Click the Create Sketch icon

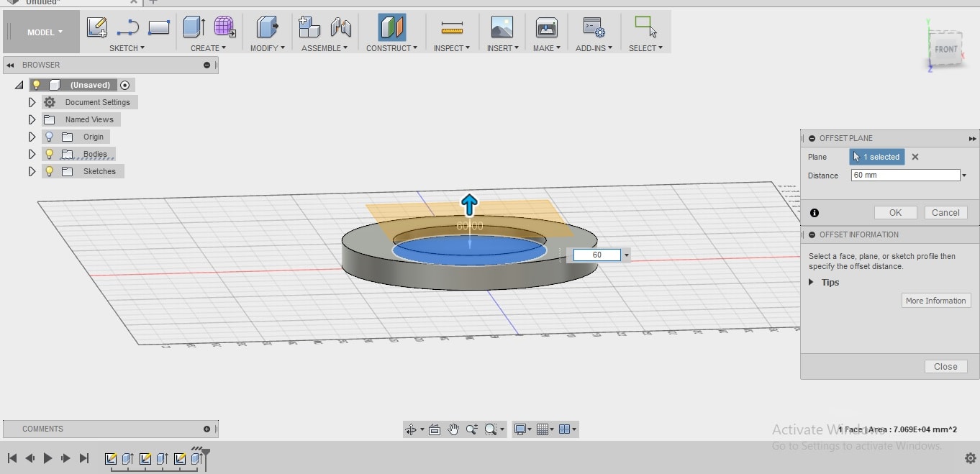[x=97, y=28]
